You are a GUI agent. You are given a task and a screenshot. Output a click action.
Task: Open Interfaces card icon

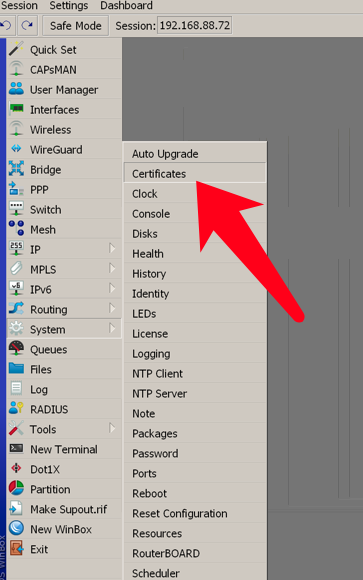coord(16,109)
